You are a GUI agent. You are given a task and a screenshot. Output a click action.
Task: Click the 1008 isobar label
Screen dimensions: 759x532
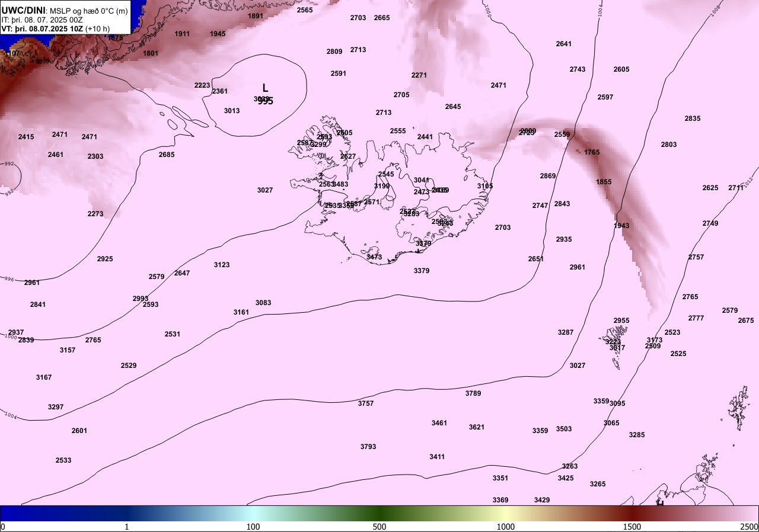click(716, 11)
